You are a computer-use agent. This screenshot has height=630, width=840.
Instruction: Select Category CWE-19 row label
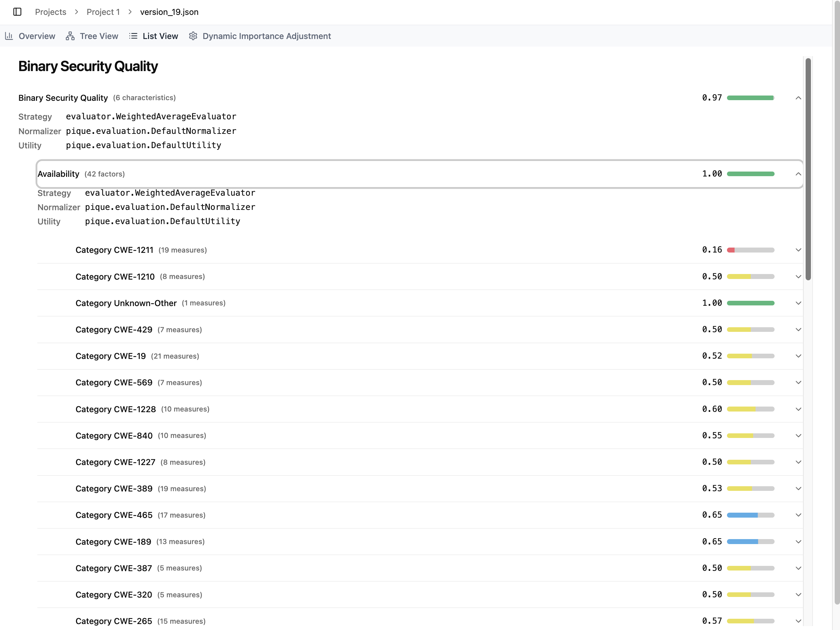coord(110,356)
